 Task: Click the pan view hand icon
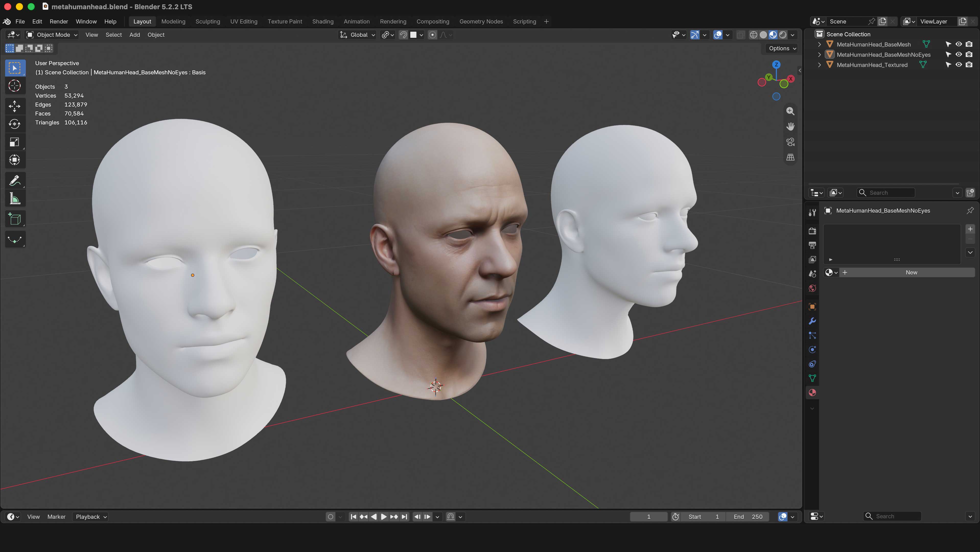pos(790,126)
